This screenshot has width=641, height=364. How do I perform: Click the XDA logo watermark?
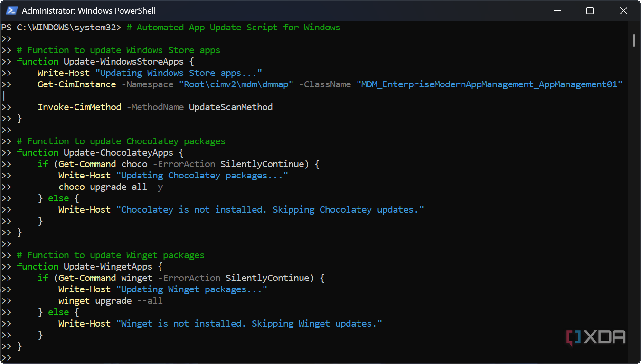coord(596,337)
